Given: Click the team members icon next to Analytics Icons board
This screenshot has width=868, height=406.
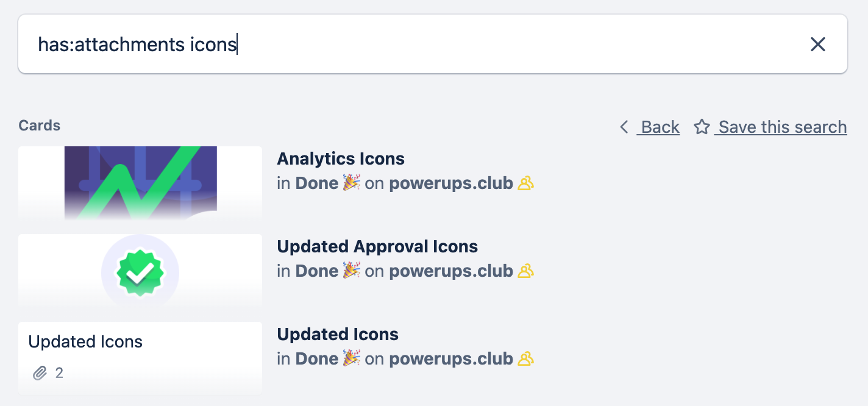Looking at the screenshot, I should 525,183.
